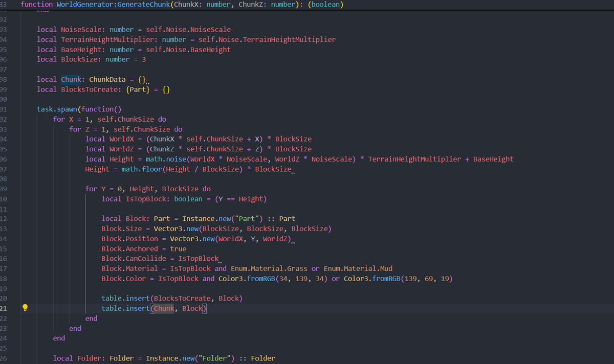Click the 'ChunkData' type annotation

[107, 79]
